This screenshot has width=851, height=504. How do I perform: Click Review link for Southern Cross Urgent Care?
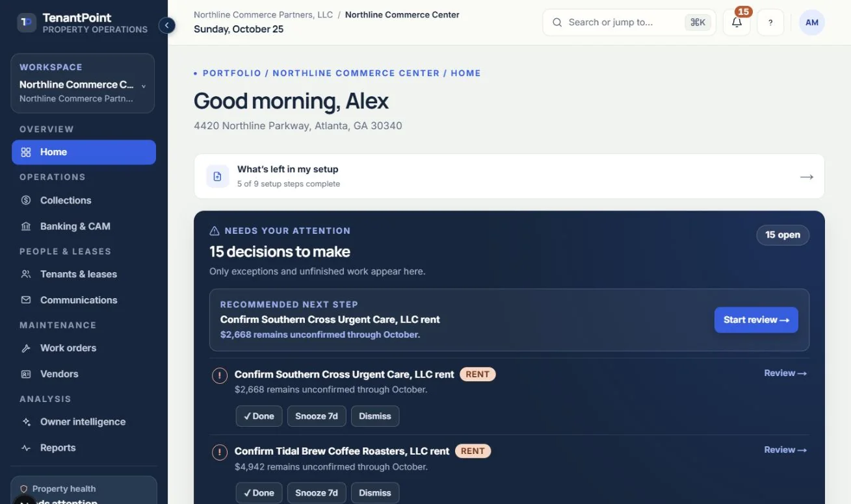785,373
